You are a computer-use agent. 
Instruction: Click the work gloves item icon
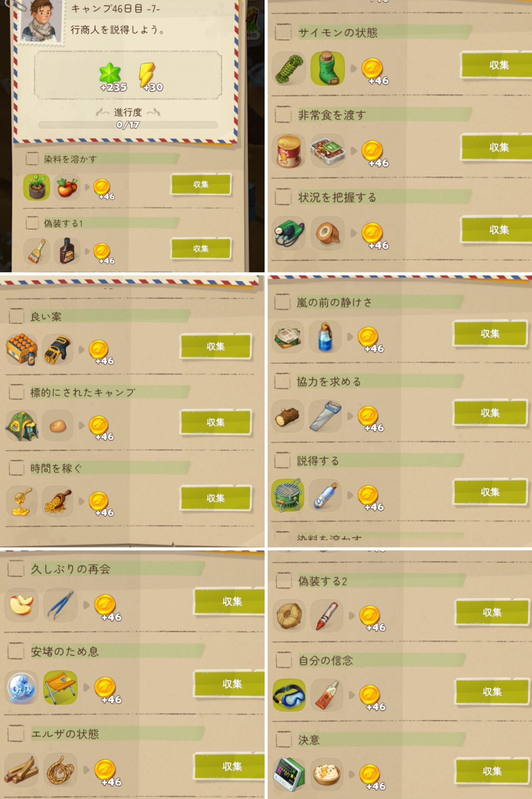[58, 350]
